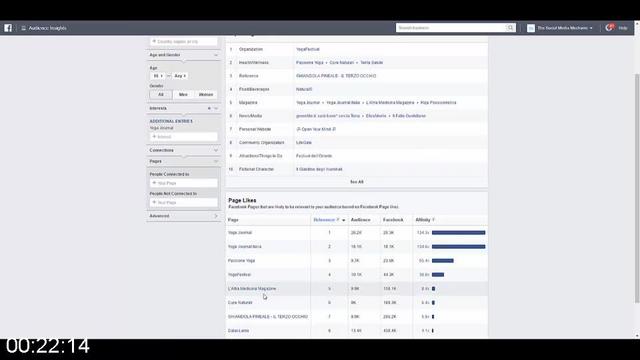Click the Magazine category label
This screenshot has height=360, width=640.
coord(248,103)
